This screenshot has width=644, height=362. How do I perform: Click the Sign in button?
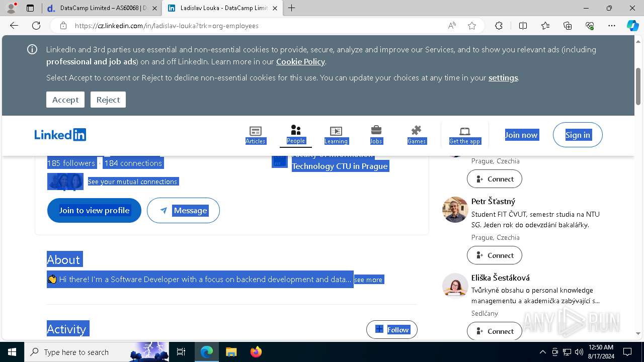[578, 135]
